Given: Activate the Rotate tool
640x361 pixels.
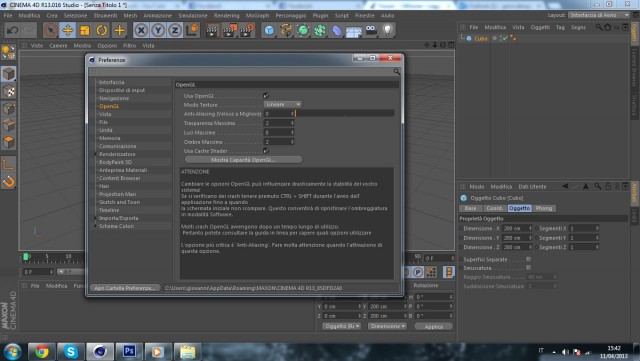Looking at the screenshot, I should coord(102,30).
